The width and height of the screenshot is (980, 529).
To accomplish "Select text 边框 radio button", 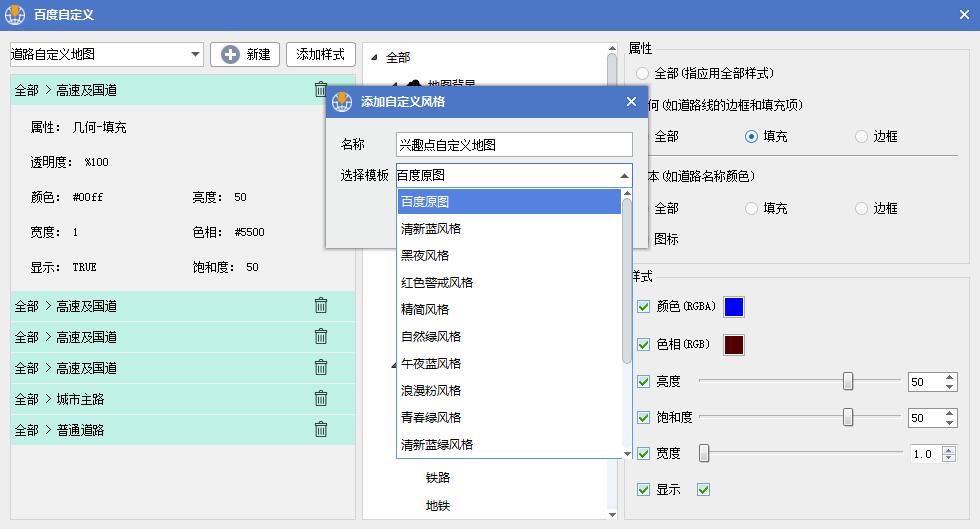I will pos(861,208).
